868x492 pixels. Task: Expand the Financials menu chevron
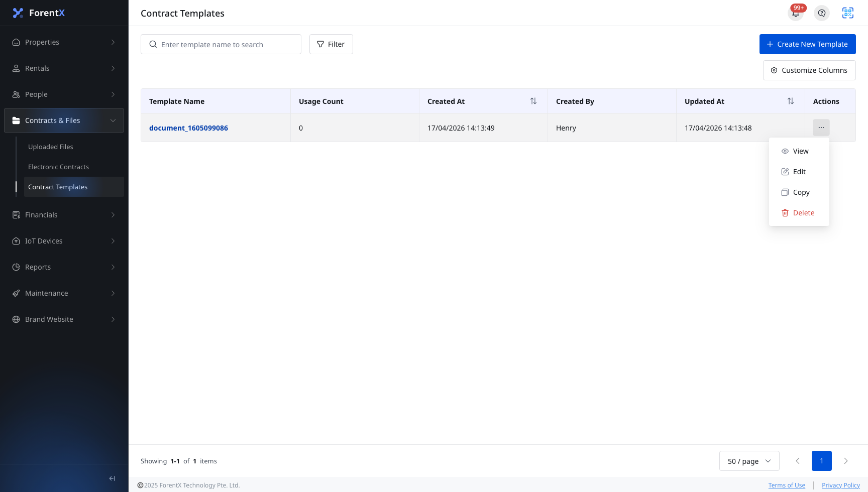[113, 215]
